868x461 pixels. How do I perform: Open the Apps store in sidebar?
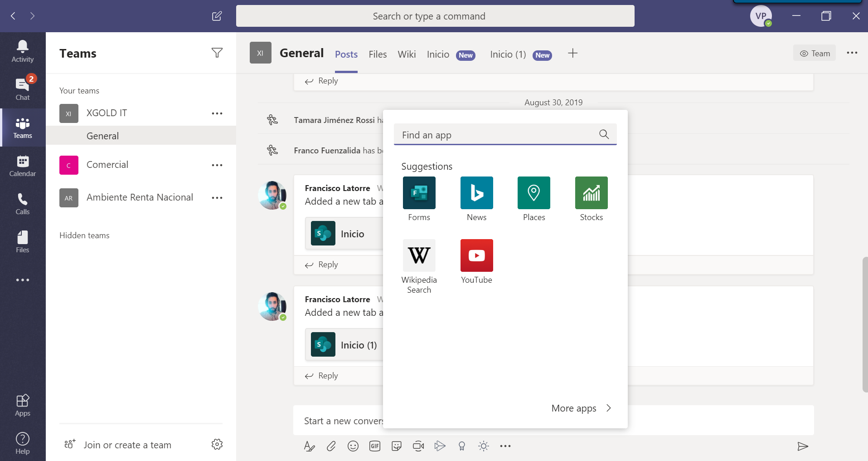23,405
